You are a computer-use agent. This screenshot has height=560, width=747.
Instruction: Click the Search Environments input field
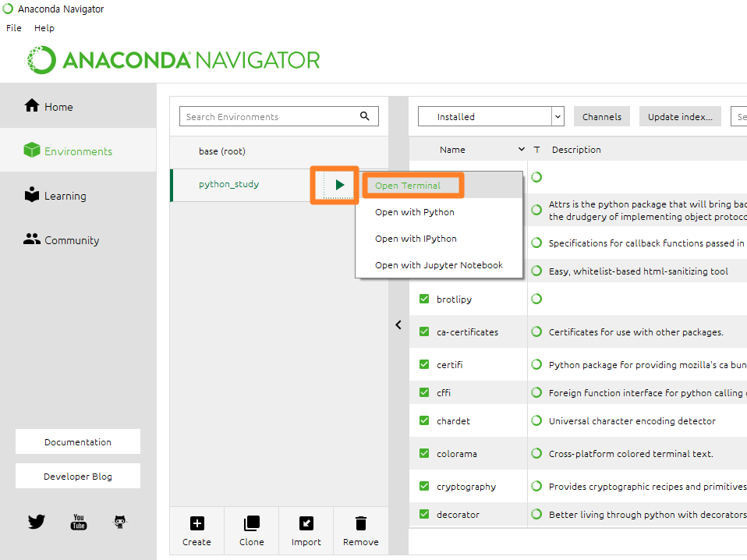click(x=278, y=116)
